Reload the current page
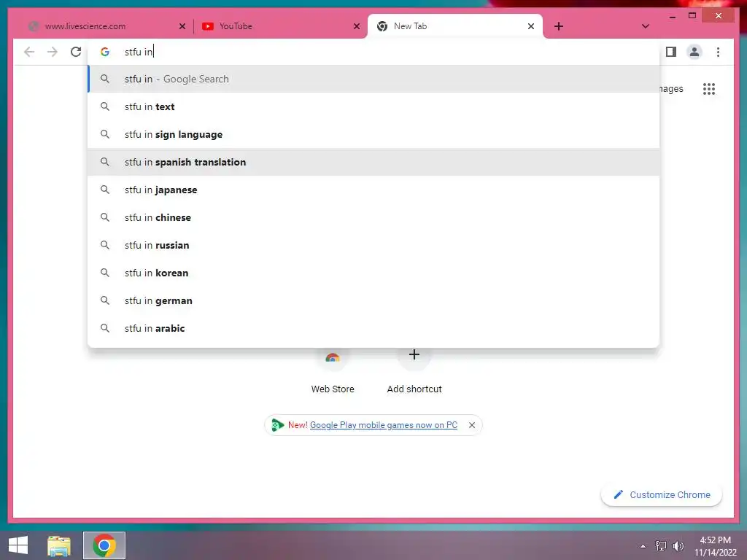 (x=76, y=52)
